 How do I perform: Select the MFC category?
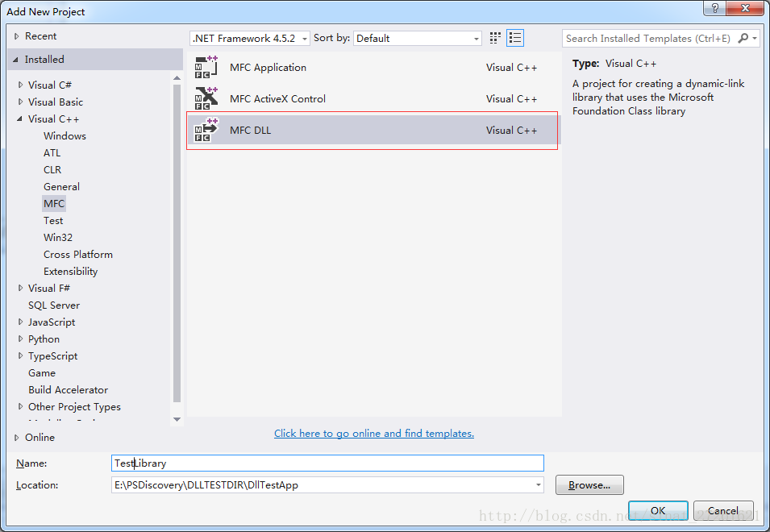coord(54,204)
